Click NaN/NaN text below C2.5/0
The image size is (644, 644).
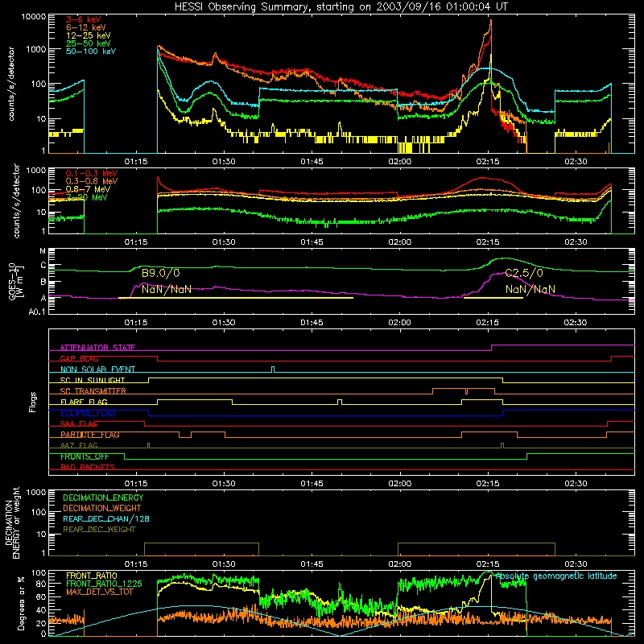coord(530,290)
